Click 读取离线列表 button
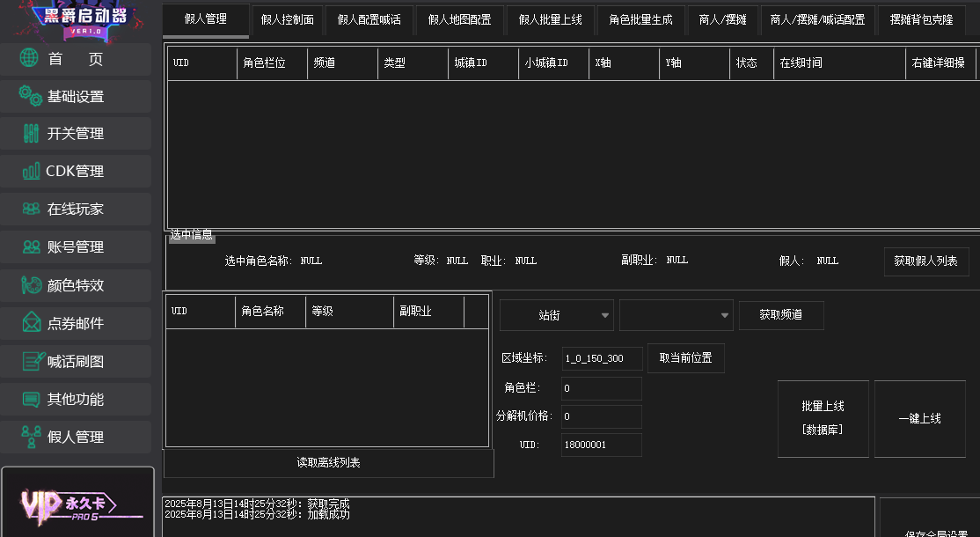 click(x=328, y=463)
